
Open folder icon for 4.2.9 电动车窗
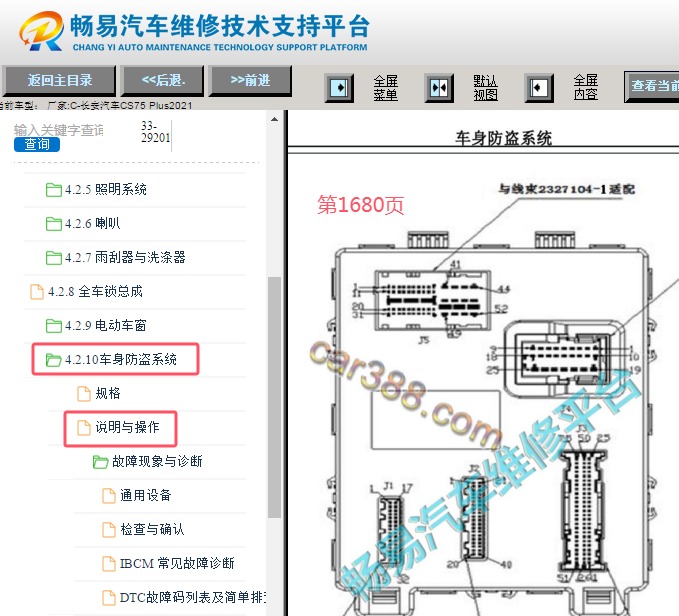[54, 326]
